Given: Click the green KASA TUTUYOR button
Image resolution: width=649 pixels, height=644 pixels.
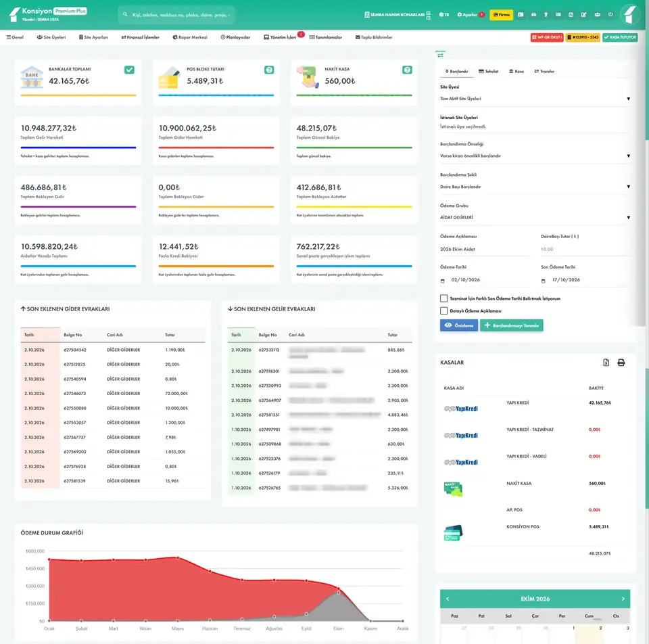Looking at the screenshot, I should pyautogui.click(x=620, y=37).
